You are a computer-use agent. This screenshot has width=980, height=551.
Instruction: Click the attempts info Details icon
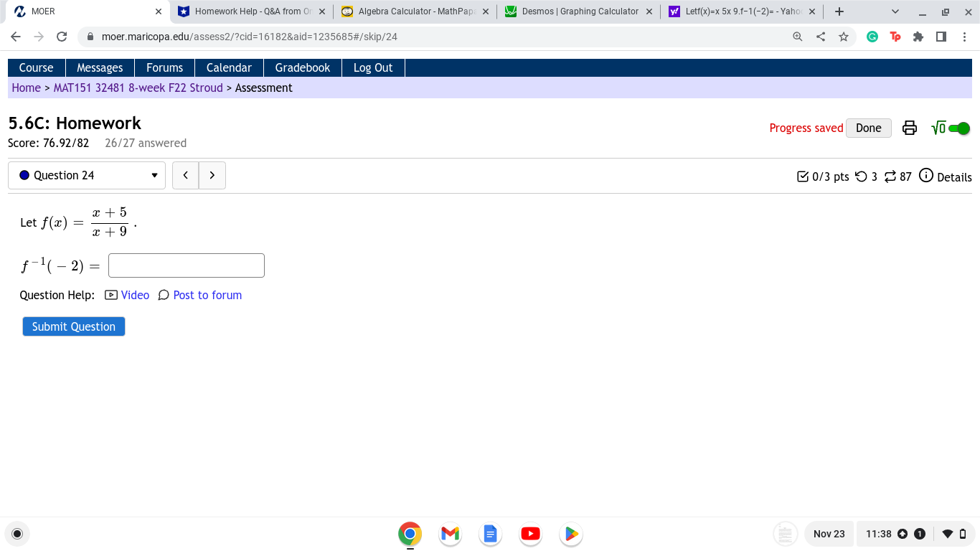926,176
